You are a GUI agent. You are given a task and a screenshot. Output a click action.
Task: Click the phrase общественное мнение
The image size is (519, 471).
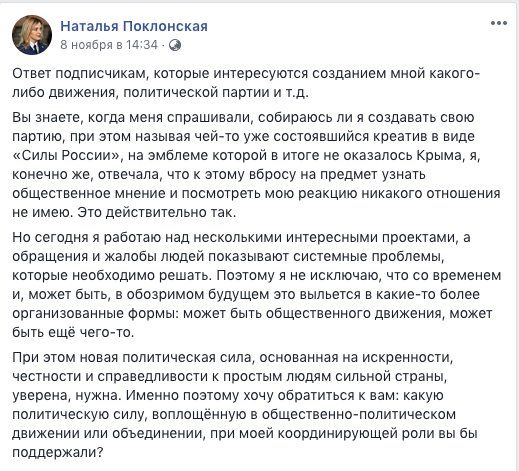tap(89, 194)
